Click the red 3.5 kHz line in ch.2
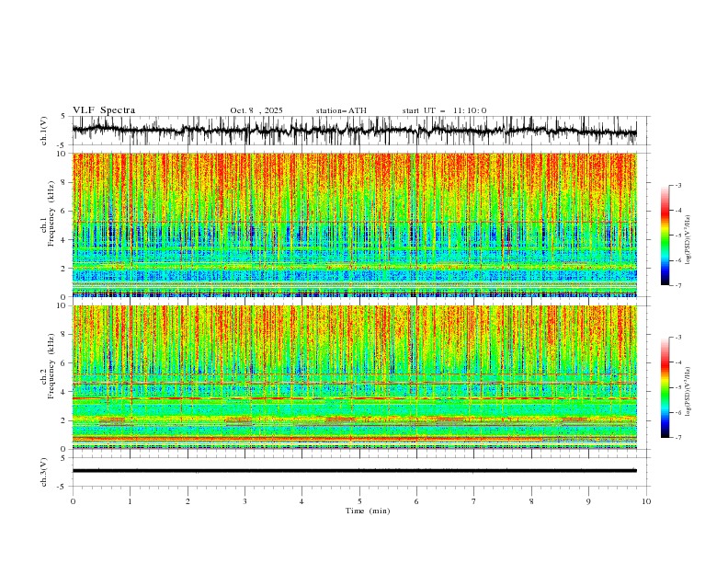728x563 pixels. tap(354, 398)
